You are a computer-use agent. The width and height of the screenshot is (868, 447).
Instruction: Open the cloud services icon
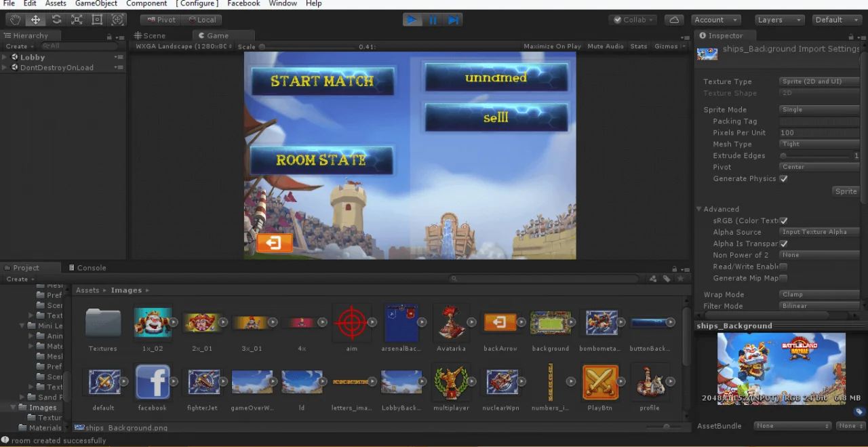tap(674, 20)
